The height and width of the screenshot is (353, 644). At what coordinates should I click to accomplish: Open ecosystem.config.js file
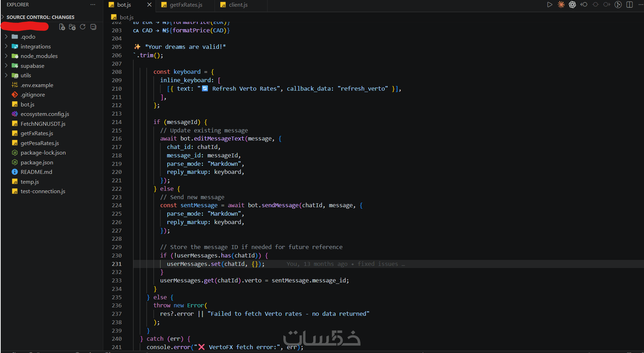(x=45, y=114)
